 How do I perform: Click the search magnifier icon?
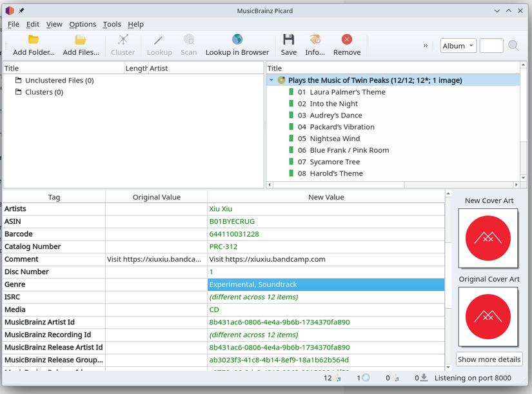(x=513, y=46)
